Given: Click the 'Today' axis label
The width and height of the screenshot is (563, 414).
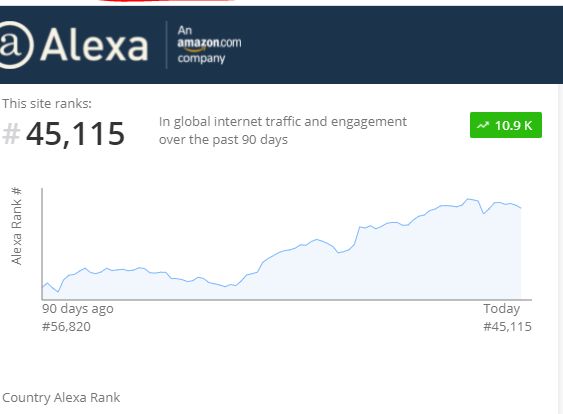Looking at the screenshot, I should pyautogui.click(x=502, y=308).
